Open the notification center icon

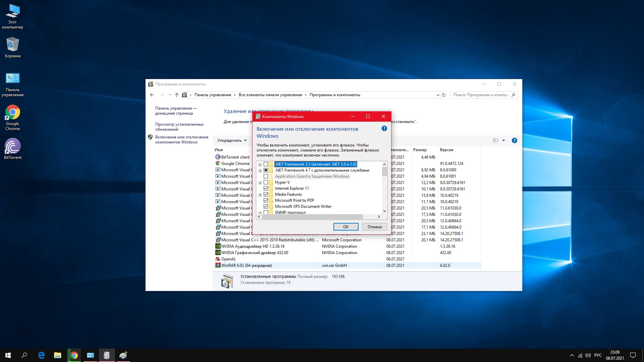pos(633,355)
